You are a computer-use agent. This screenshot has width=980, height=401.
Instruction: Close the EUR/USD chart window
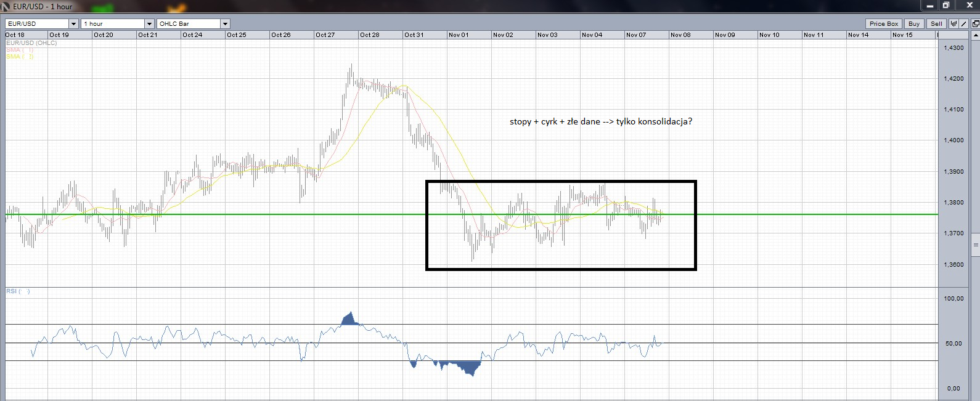[x=969, y=6]
